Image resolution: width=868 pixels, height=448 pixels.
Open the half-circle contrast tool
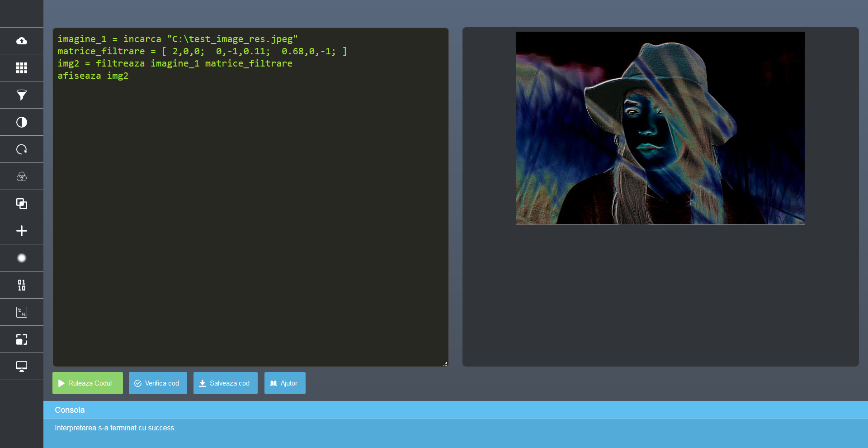click(x=22, y=122)
